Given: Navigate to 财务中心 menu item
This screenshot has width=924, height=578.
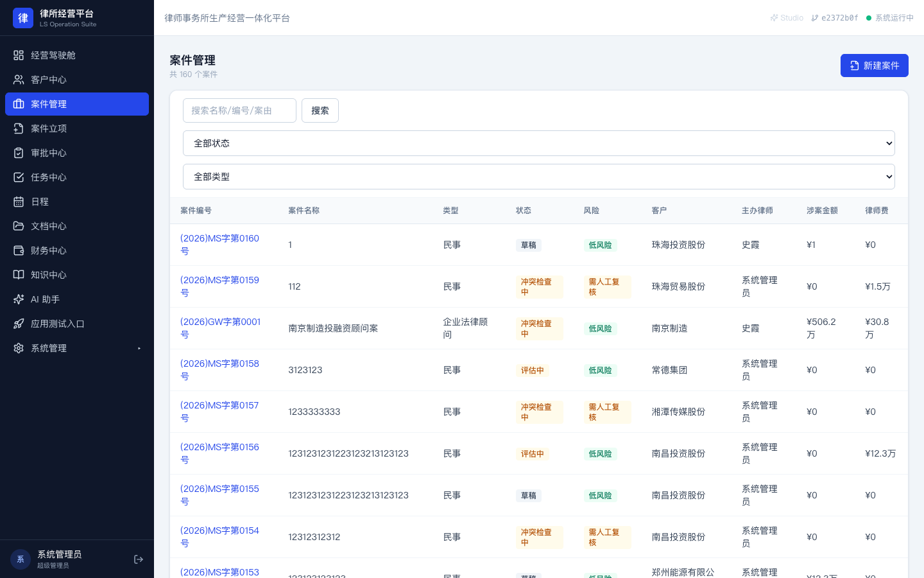Looking at the screenshot, I should (x=77, y=250).
